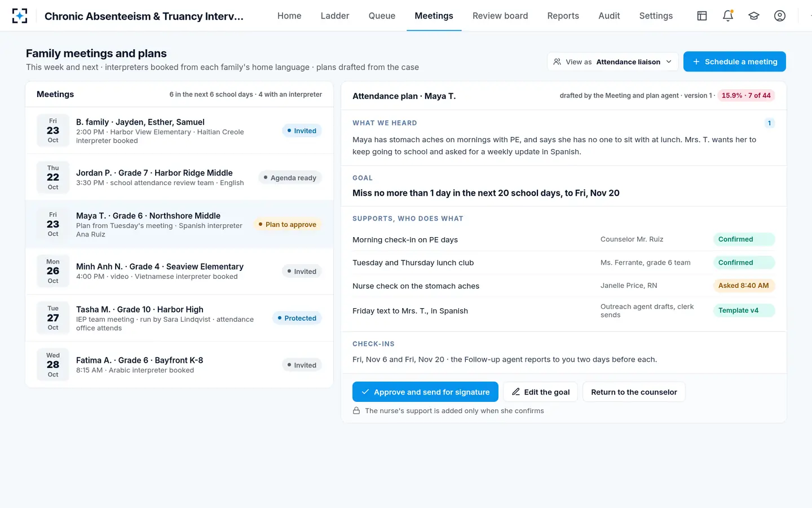
Task: Click Confirmed badge for lunch club
Action: (x=744, y=262)
